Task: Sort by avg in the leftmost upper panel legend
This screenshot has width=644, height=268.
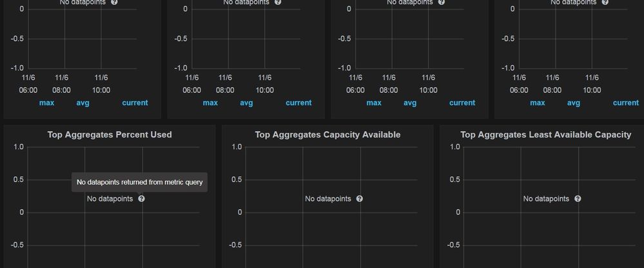Action: pos(83,103)
